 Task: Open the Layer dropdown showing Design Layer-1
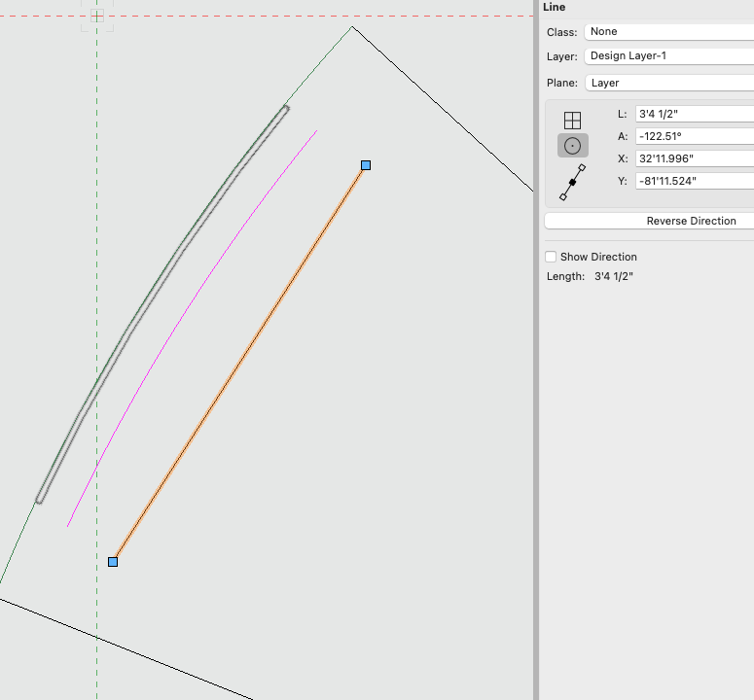click(669, 56)
